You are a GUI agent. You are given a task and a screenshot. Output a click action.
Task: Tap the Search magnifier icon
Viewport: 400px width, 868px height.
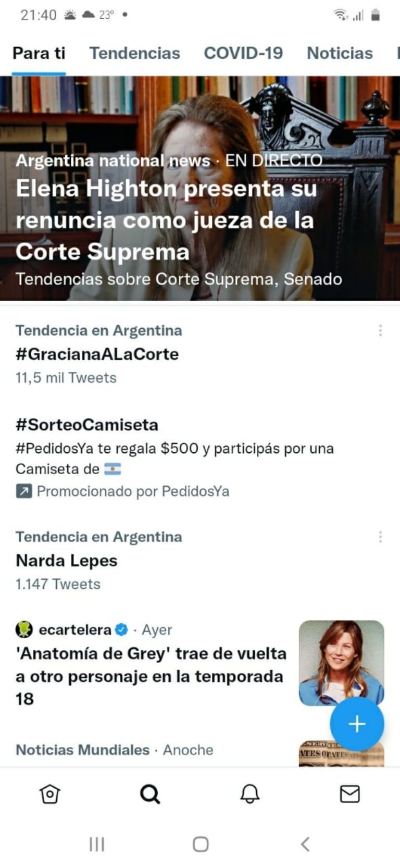coord(150,794)
